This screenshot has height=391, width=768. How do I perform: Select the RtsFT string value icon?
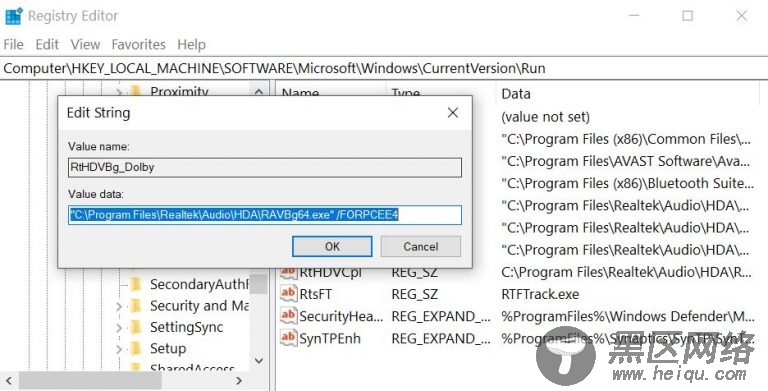pyautogui.click(x=288, y=294)
